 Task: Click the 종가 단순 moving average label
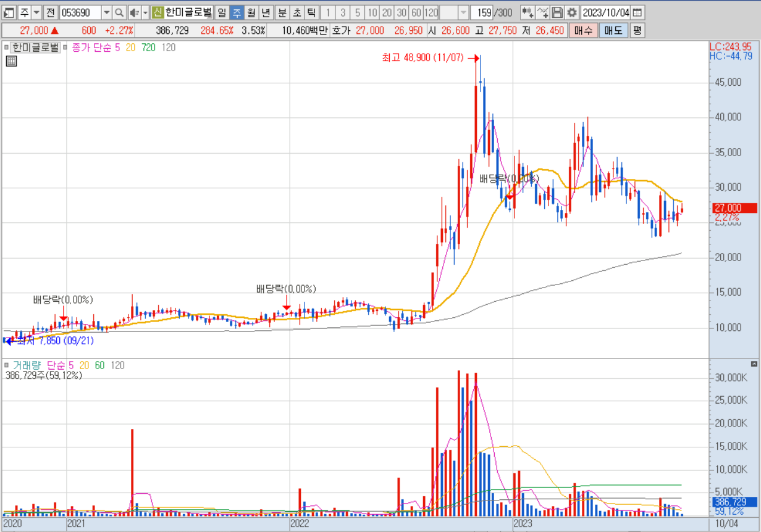click(x=92, y=48)
